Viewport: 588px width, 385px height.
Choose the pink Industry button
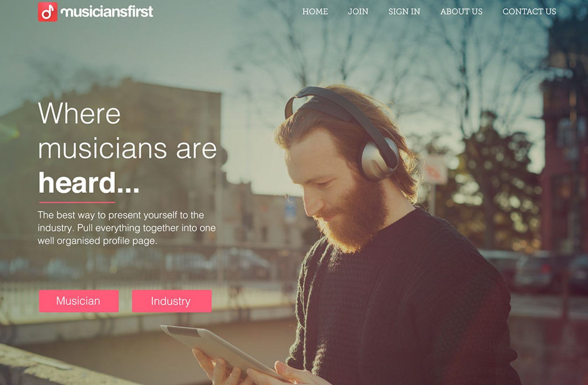172,301
